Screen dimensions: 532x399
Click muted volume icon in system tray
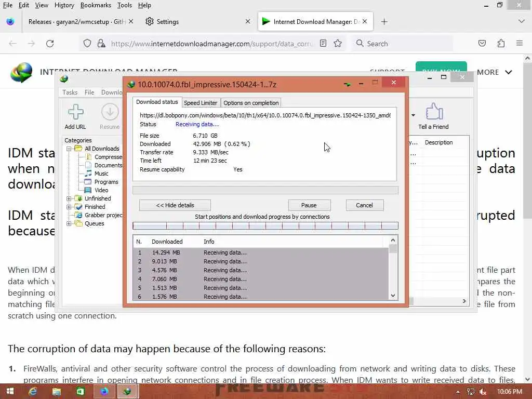(x=483, y=392)
